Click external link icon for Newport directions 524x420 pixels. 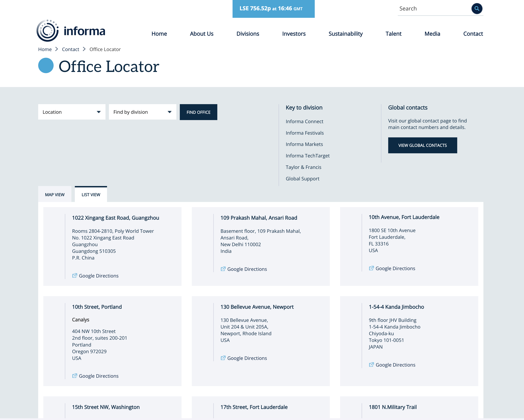click(223, 358)
